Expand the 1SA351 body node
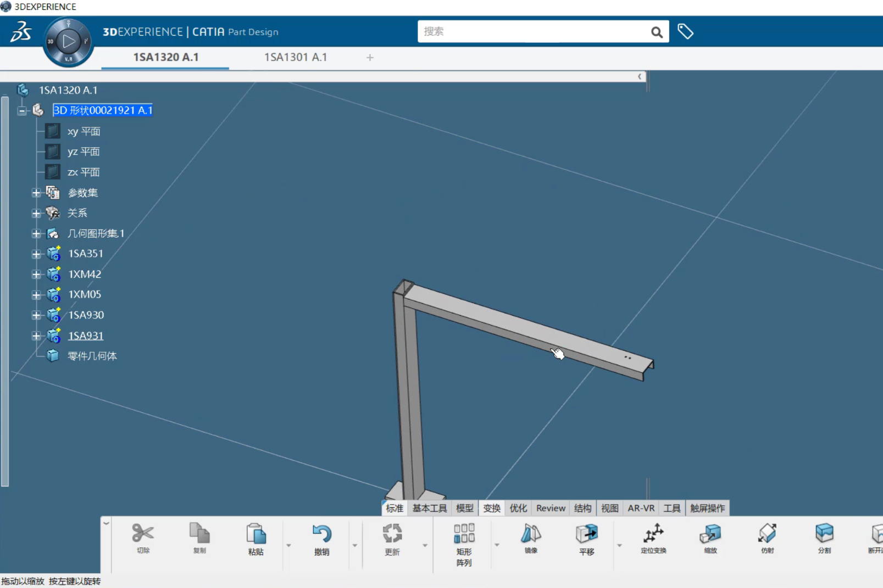883x588 pixels. 36,254
